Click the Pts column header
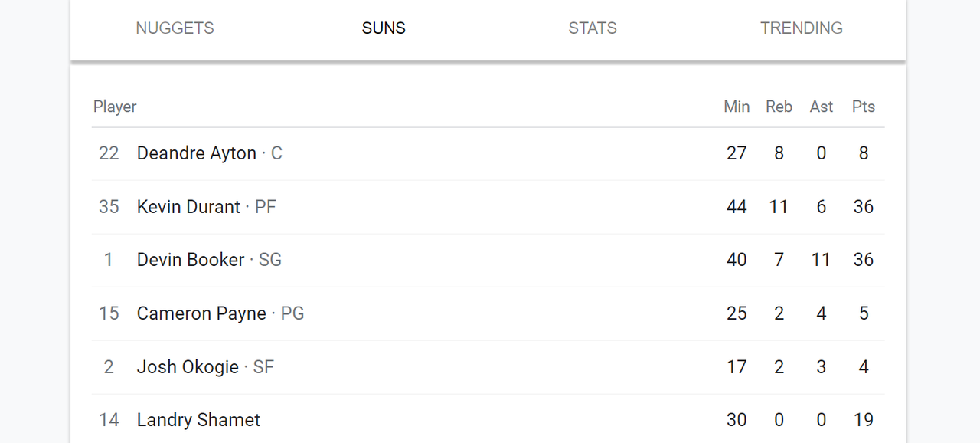The height and width of the screenshot is (443, 980). (864, 107)
